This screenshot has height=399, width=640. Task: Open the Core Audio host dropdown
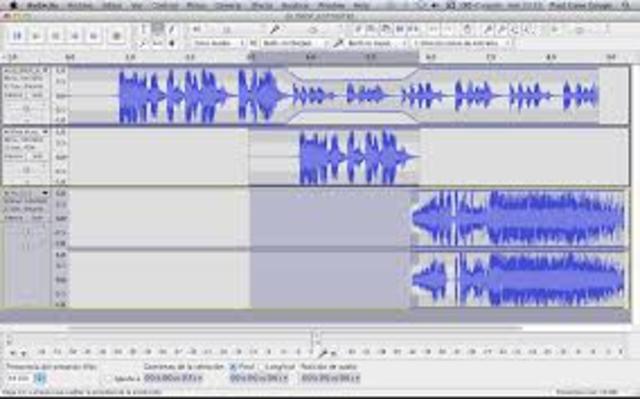coord(218,43)
